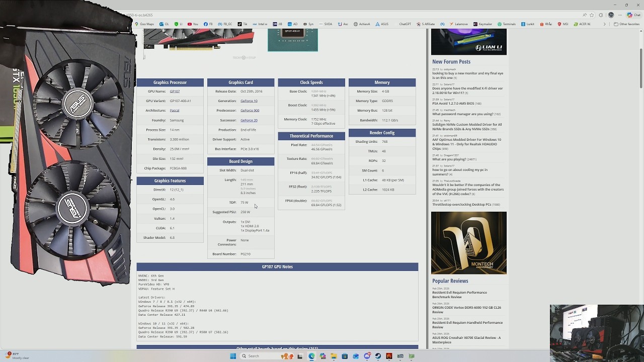
Task: Open the ASUS bookmark
Action: point(382,24)
